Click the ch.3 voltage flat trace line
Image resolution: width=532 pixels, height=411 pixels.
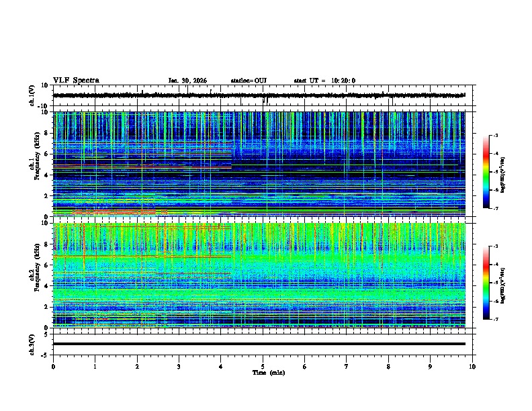259,344
